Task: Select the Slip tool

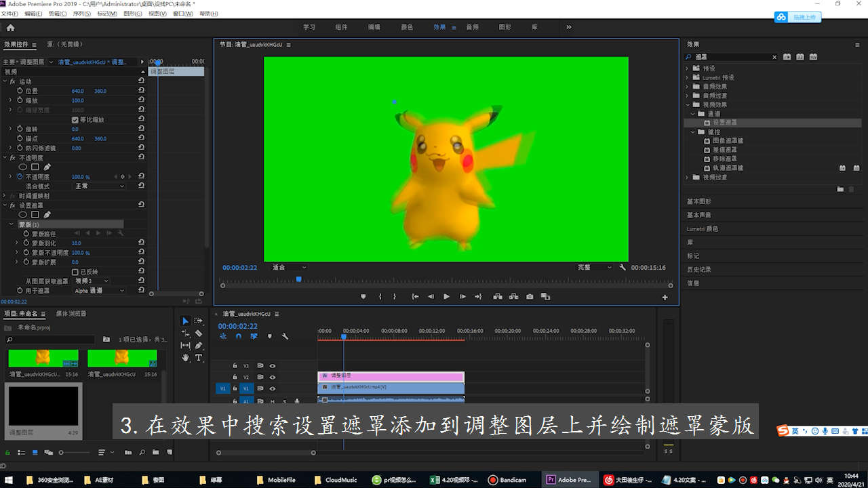Action: (185, 345)
